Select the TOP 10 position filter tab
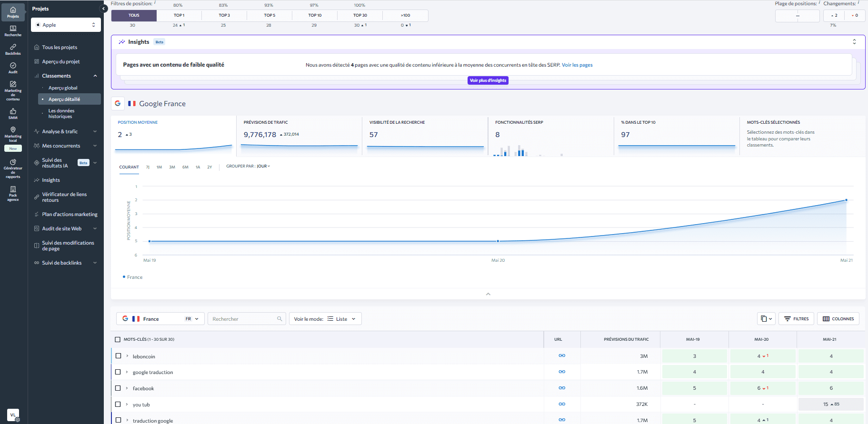The image size is (868, 424). (315, 15)
